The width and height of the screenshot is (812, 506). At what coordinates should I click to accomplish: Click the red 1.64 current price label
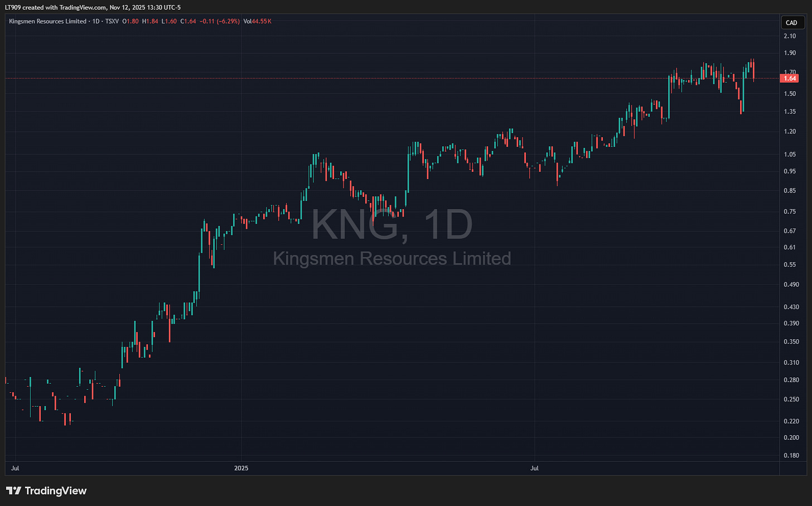[790, 79]
